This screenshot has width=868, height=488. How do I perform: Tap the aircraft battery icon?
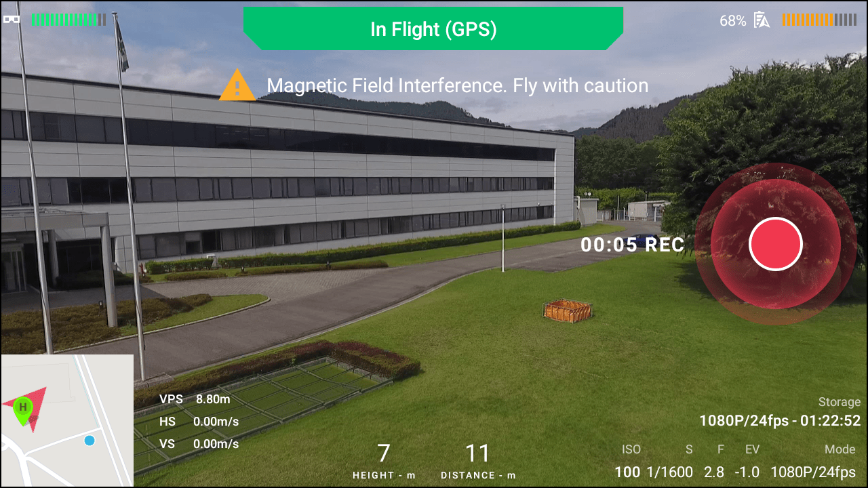tap(762, 20)
